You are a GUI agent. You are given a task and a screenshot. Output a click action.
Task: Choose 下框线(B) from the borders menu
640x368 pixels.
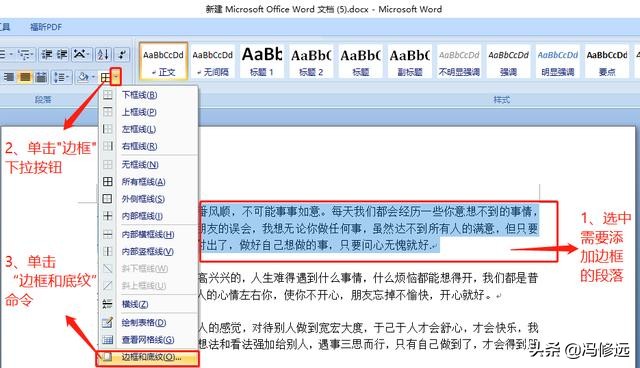coord(149,95)
